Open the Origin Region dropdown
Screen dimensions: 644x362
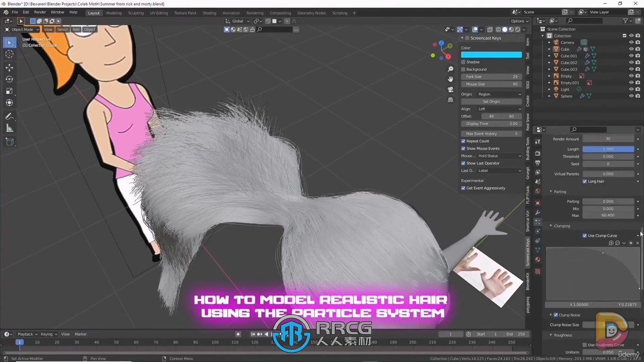coord(500,94)
